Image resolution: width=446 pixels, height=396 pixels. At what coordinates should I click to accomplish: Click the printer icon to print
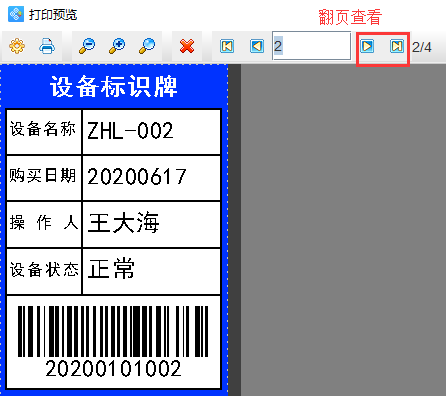click(x=47, y=46)
